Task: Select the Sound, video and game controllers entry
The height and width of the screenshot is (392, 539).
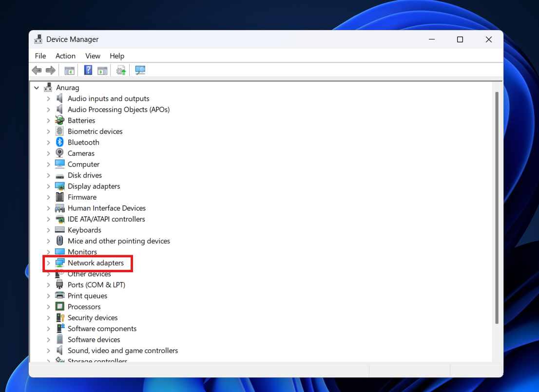Action: coord(123,350)
